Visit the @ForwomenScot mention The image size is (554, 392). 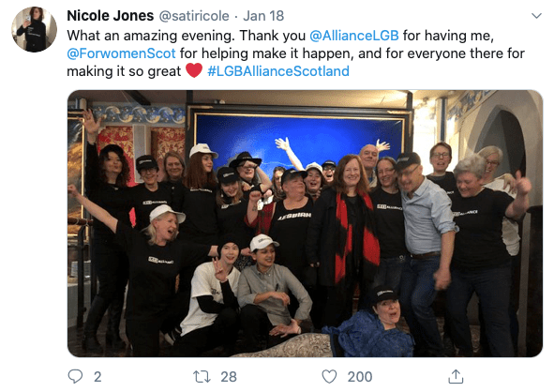[x=121, y=53]
